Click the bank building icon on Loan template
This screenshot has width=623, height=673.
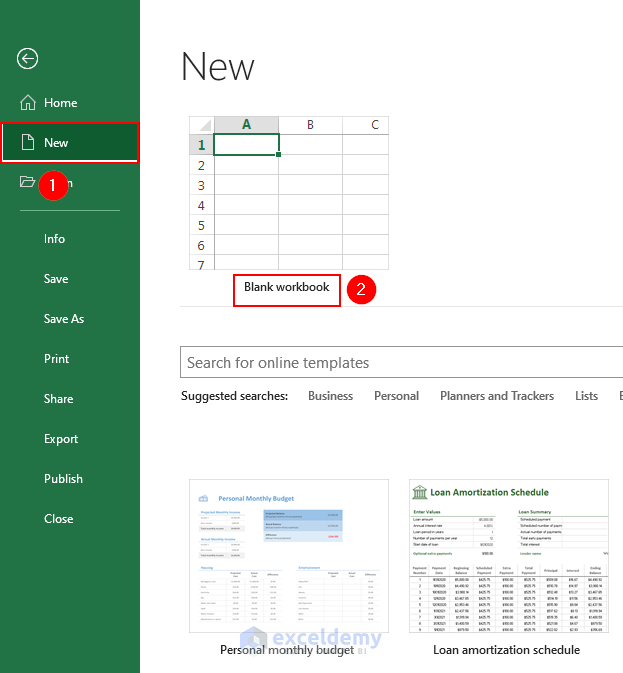[420, 492]
